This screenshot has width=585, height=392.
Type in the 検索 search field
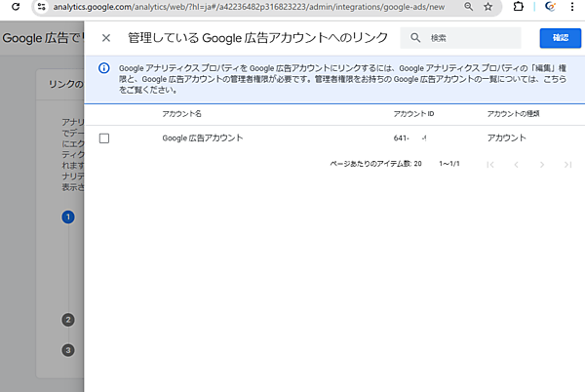point(468,39)
